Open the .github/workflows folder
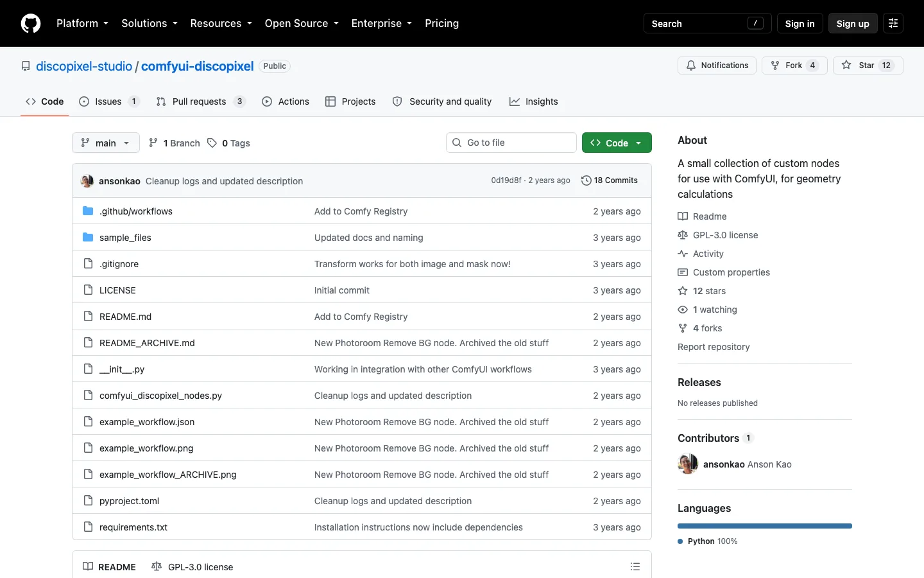 pyautogui.click(x=136, y=211)
